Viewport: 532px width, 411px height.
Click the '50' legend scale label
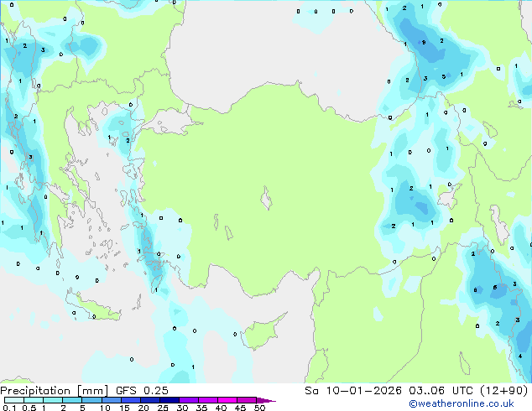pos(259,408)
